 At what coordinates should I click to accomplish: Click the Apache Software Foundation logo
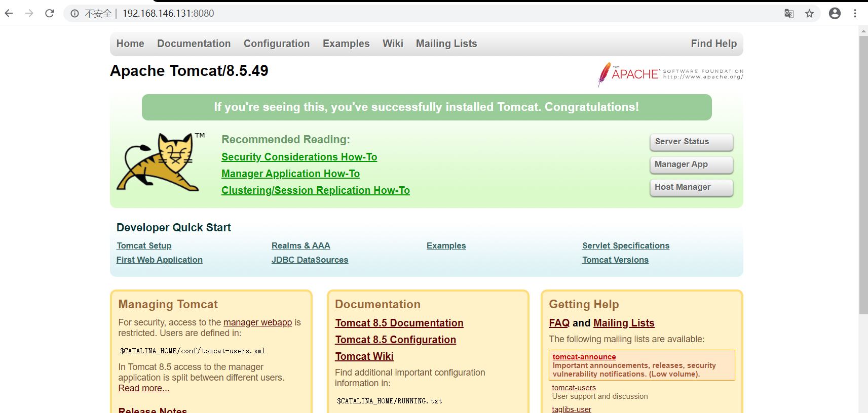tap(670, 74)
